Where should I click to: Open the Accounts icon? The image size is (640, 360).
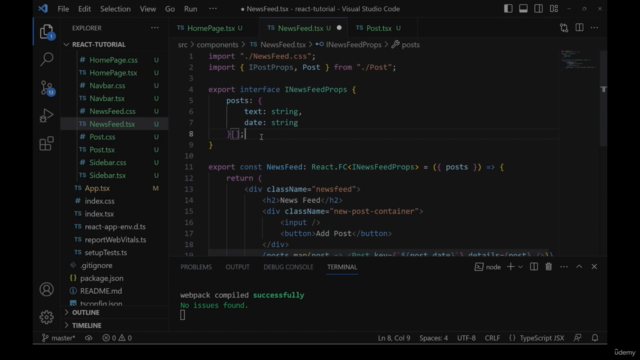pyautogui.click(x=47, y=289)
